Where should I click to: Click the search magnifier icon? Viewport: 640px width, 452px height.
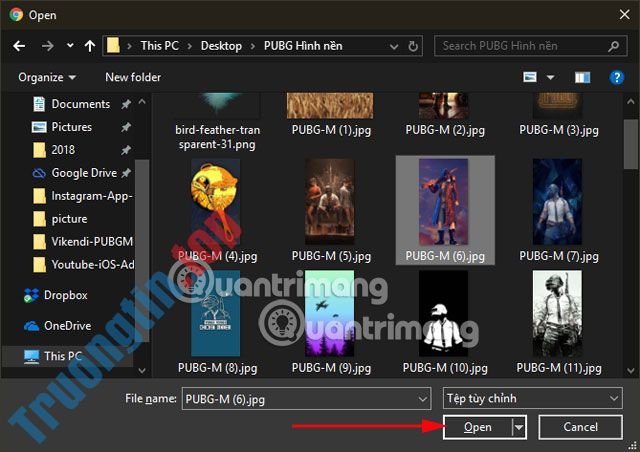coord(613,46)
